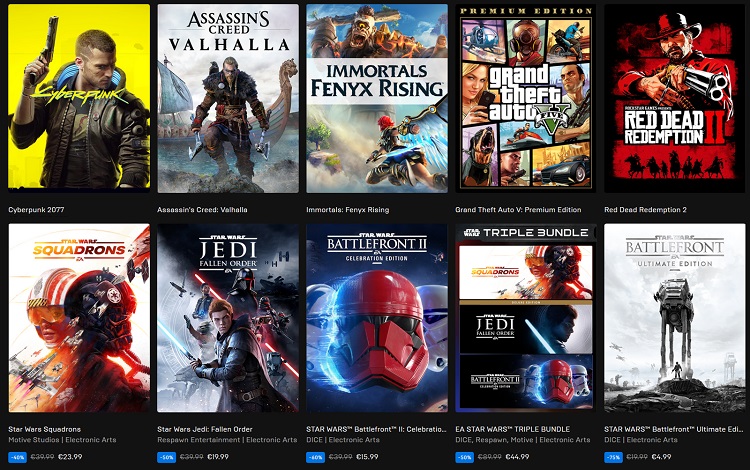The height and width of the screenshot is (470, 750).
Task: Click Red Dead Redemption 2 title link
Action: click(645, 209)
